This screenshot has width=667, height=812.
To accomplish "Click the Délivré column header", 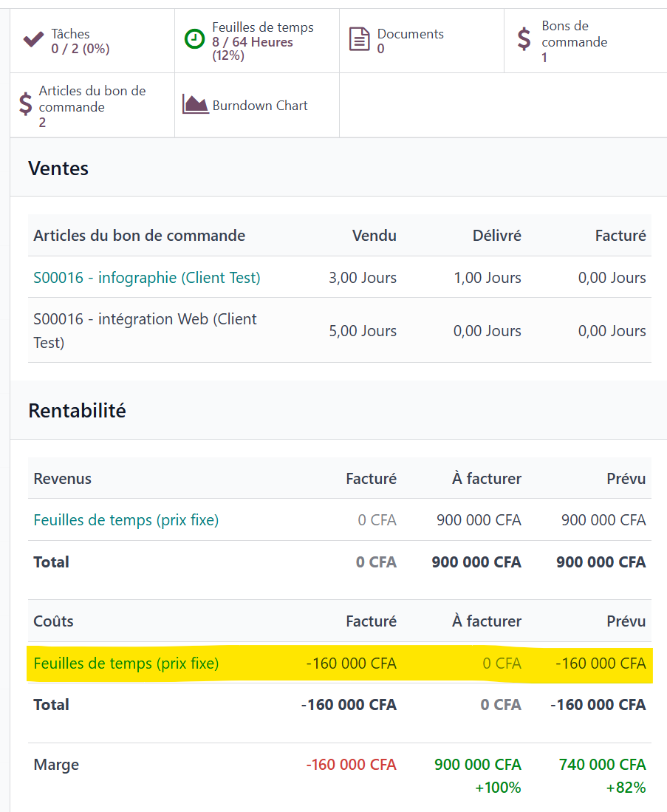I will click(496, 236).
